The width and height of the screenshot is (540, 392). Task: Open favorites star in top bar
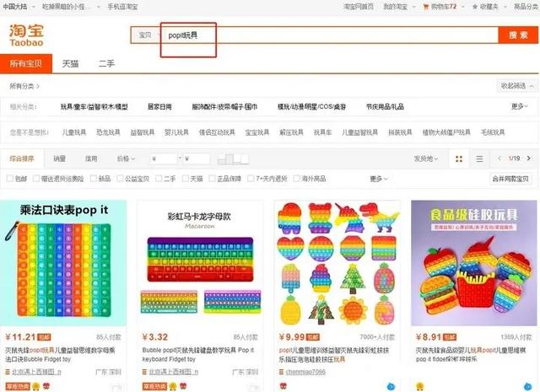[475, 7]
